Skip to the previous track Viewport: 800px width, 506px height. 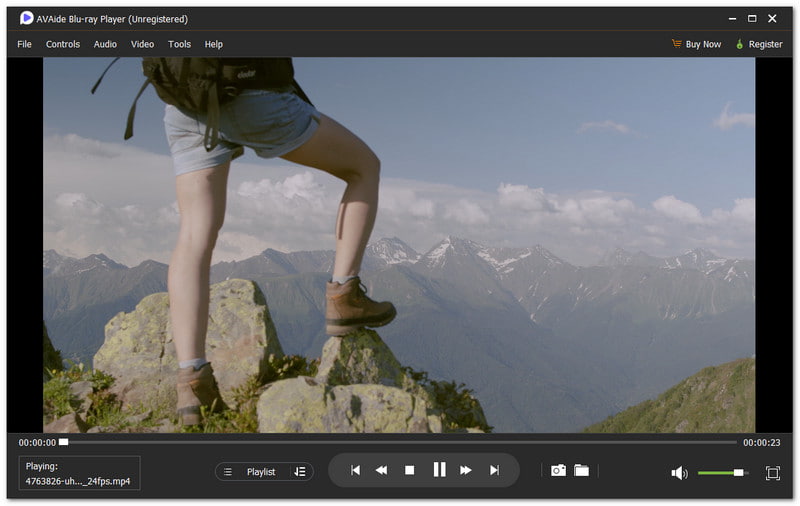(x=354, y=470)
